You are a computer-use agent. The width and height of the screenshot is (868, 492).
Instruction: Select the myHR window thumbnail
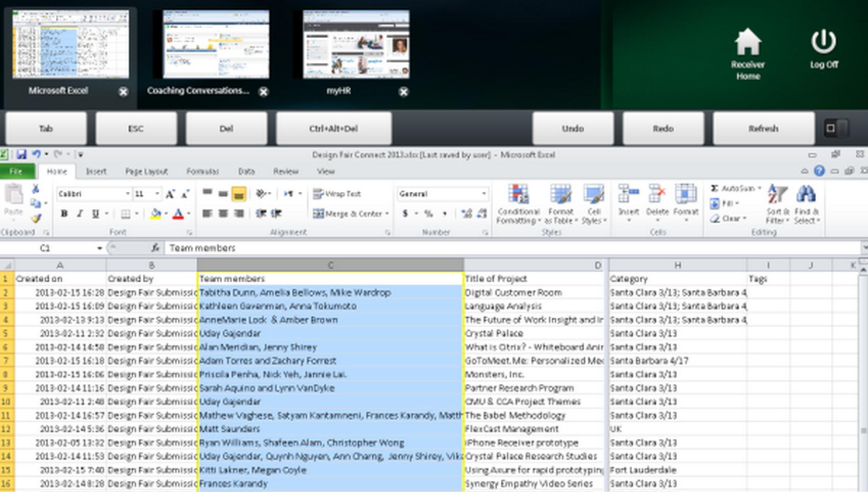(x=356, y=45)
